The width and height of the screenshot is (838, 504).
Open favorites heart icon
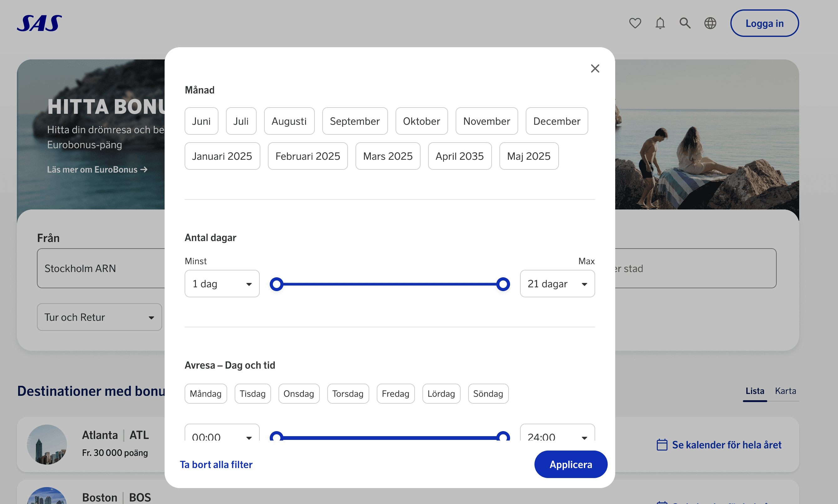click(635, 23)
